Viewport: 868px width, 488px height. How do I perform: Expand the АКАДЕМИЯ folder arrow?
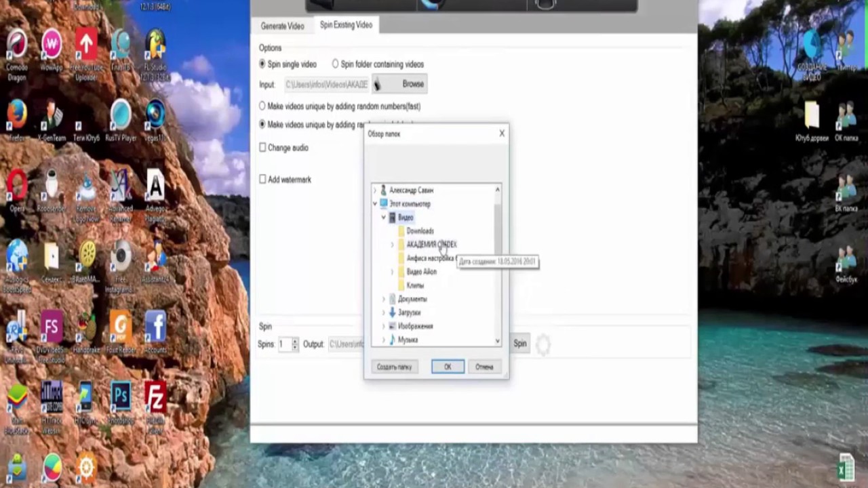coord(393,245)
